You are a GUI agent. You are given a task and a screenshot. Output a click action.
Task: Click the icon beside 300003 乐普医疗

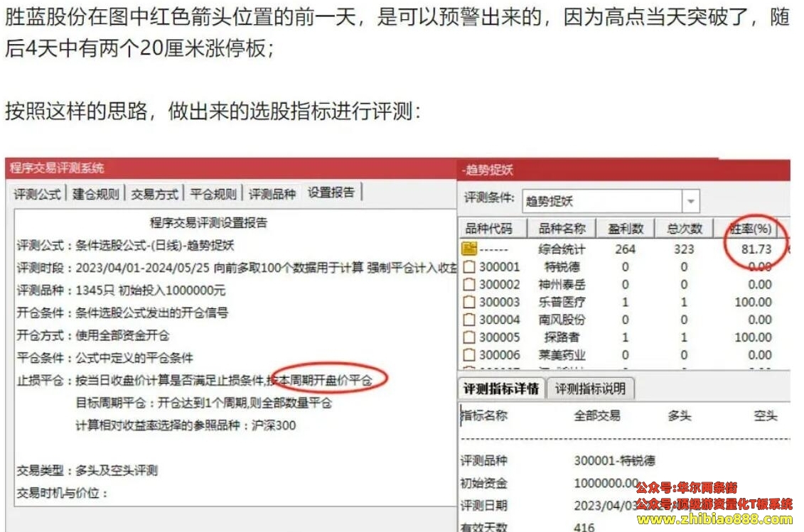[469, 303]
